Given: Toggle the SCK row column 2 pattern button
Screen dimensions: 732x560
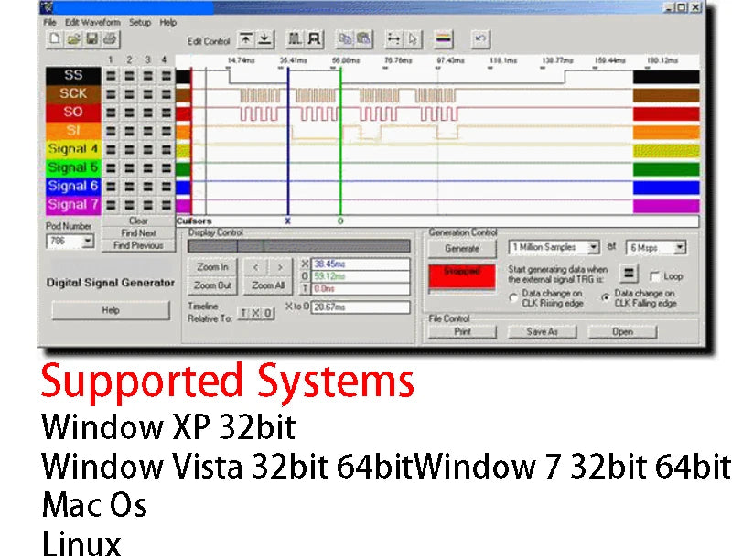Looking at the screenshot, I should [x=129, y=94].
